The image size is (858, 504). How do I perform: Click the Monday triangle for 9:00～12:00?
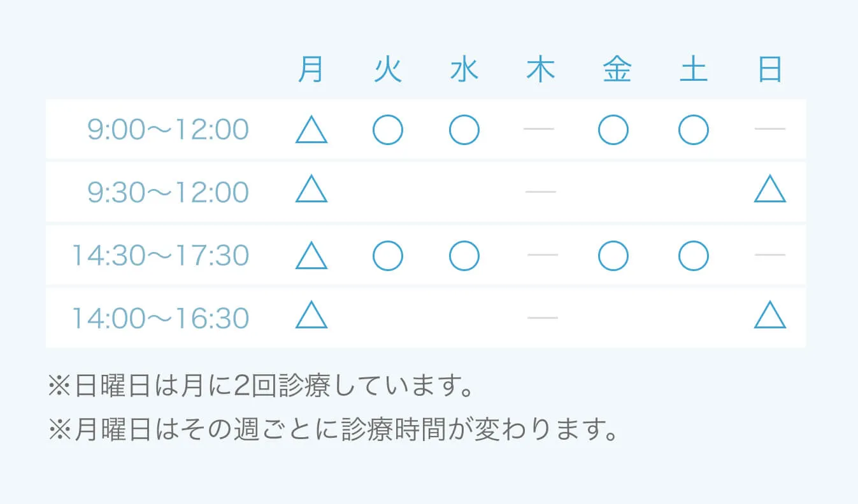311,130
